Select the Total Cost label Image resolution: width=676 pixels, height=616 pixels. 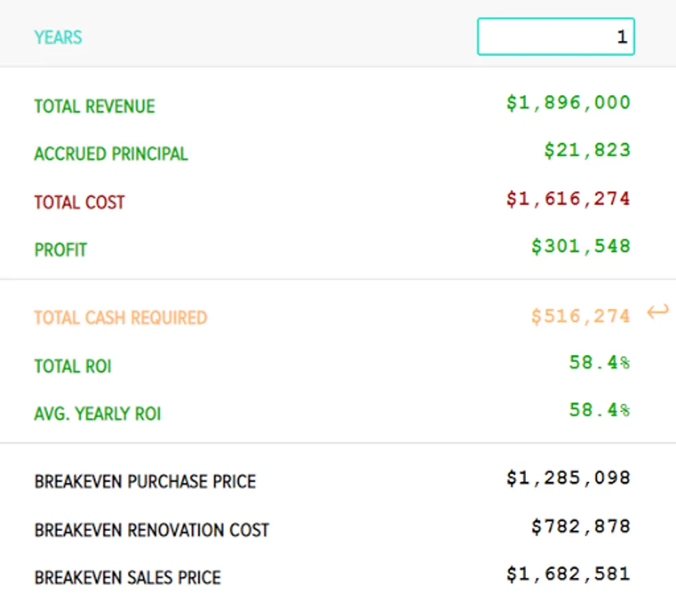pyautogui.click(x=79, y=203)
